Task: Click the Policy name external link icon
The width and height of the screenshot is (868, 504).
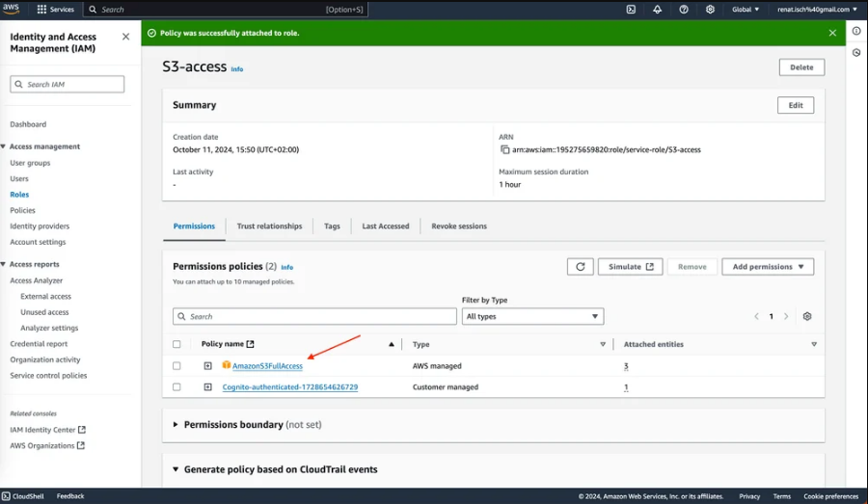Action: (x=250, y=344)
